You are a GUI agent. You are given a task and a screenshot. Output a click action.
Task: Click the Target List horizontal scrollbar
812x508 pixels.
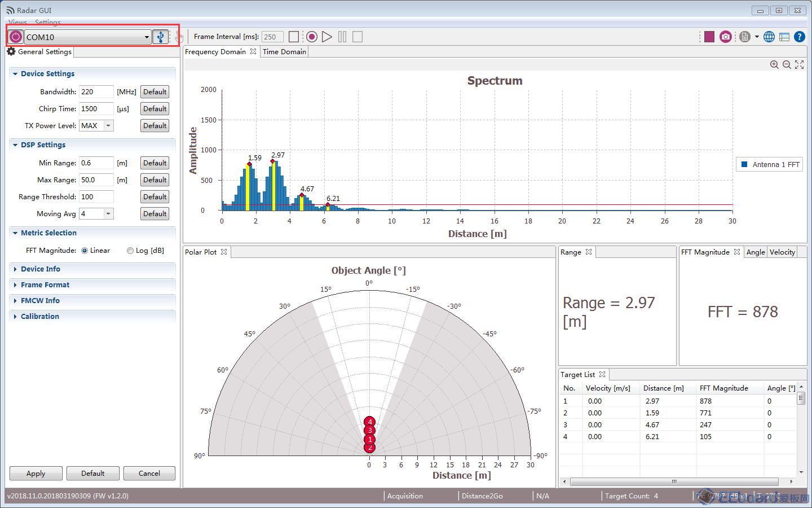pyautogui.click(x=674, y=481)
